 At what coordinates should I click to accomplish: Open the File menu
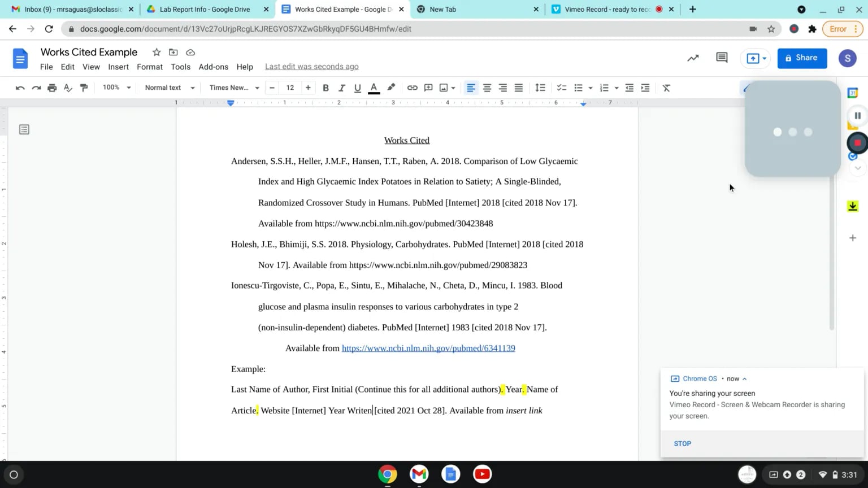pyautogui.click(x=46, y=67)
